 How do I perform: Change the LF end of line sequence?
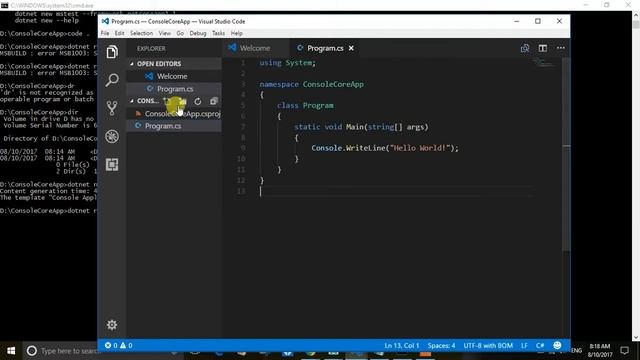pos(524,345)
